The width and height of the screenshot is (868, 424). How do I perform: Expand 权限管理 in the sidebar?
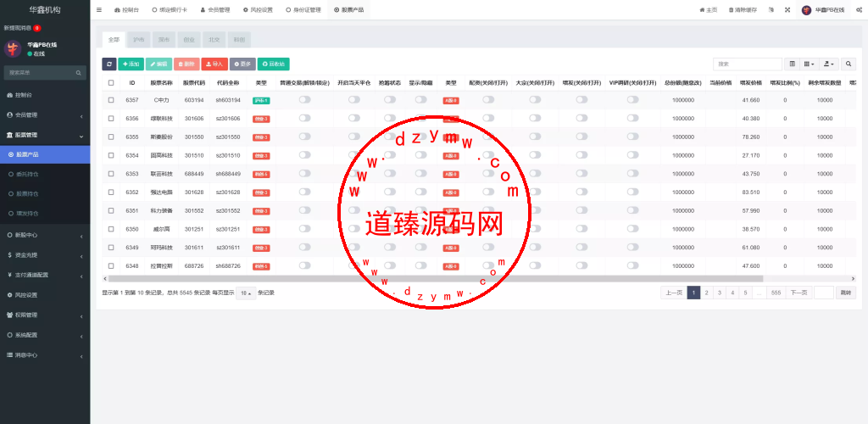[45, 315]
